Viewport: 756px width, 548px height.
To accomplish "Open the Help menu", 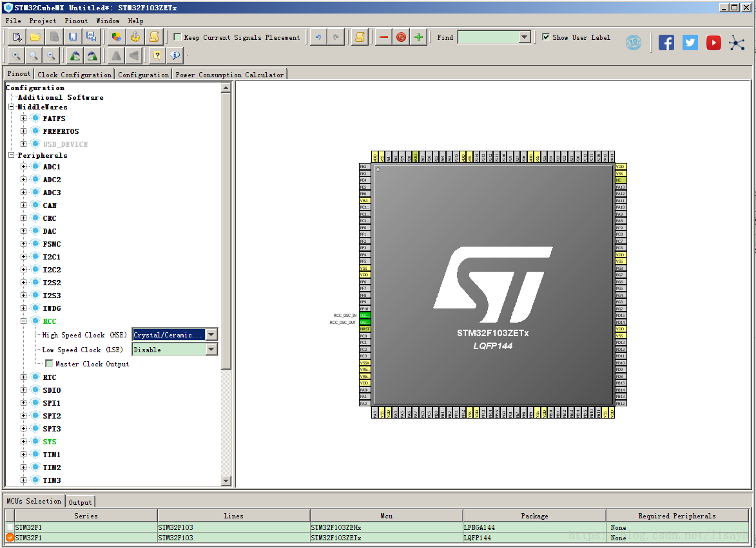I will (135, 21).
